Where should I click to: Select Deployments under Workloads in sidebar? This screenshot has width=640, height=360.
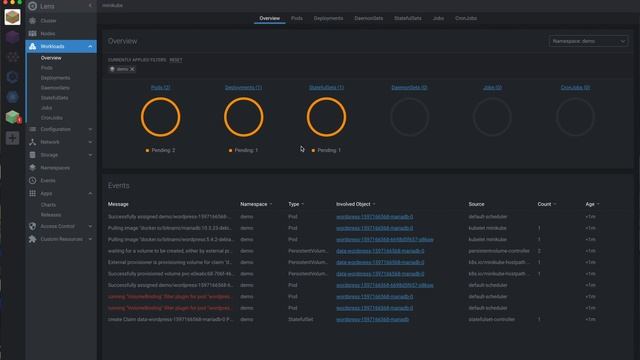click(x=55, y=78)
